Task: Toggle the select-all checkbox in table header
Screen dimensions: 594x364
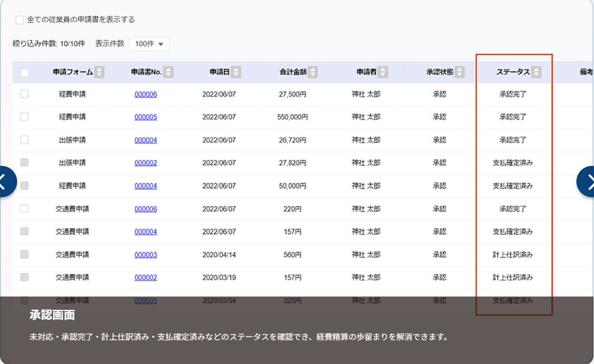Action: (x=25, y=73)
